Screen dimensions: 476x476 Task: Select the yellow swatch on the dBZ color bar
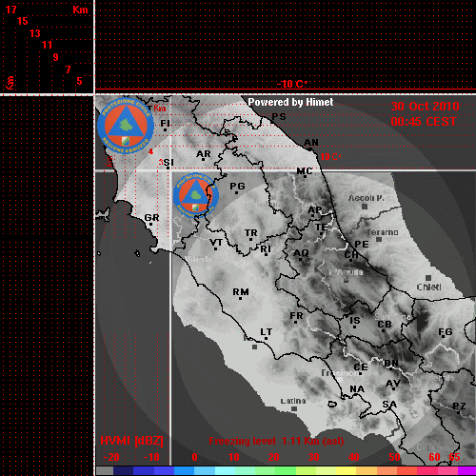pos(346,470)
